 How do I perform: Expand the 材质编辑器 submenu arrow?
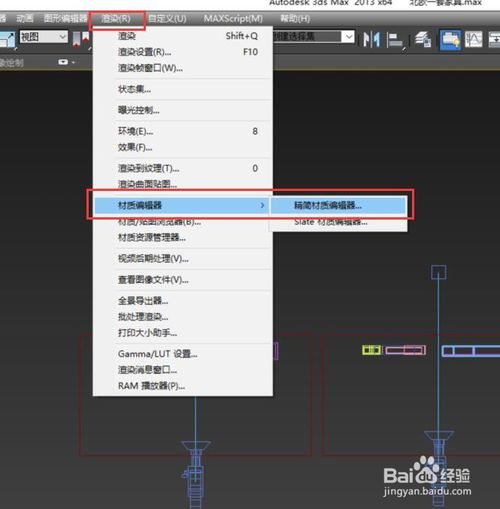click(262, 205)
